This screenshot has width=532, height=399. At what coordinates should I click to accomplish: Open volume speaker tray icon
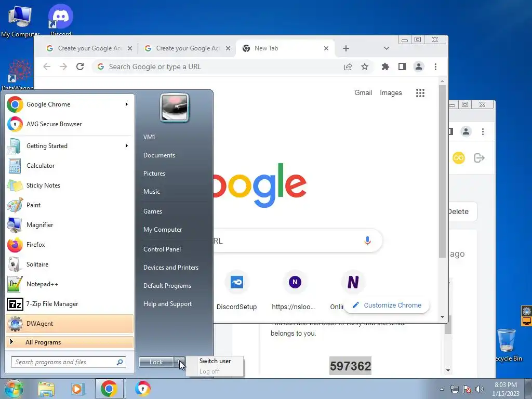pyautogui.click(x=480, y=389)
